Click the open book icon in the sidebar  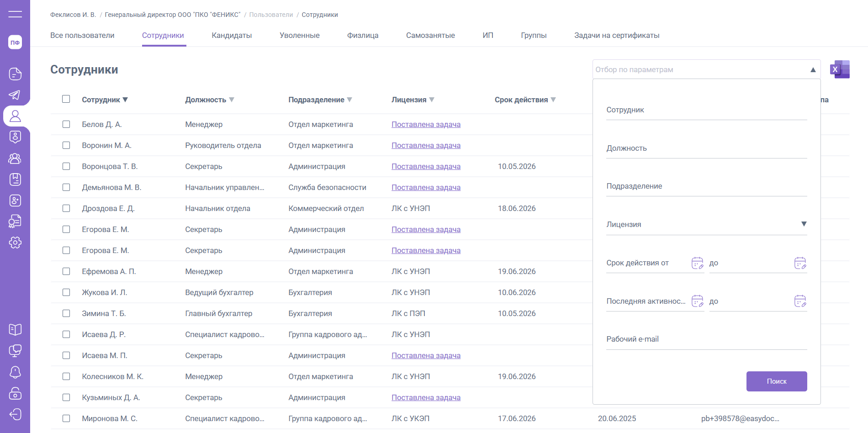pos(15,329)
